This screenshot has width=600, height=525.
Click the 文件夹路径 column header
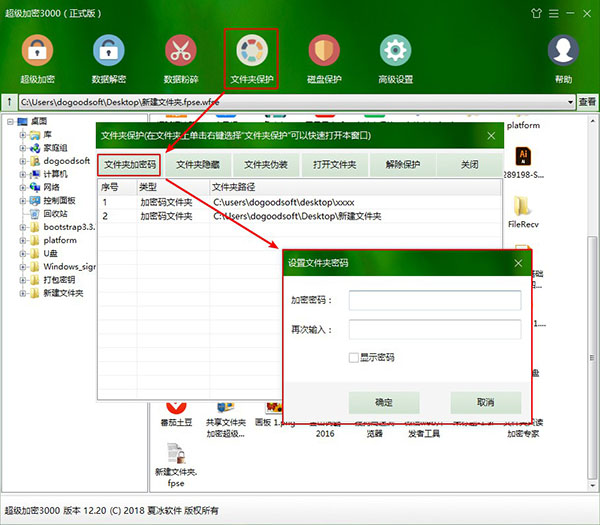point(355,187)
